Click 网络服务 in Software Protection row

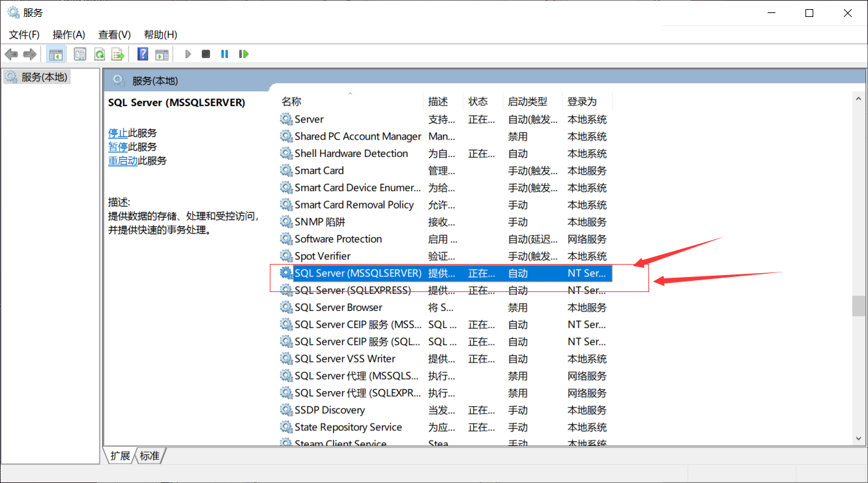pos(587,239)
